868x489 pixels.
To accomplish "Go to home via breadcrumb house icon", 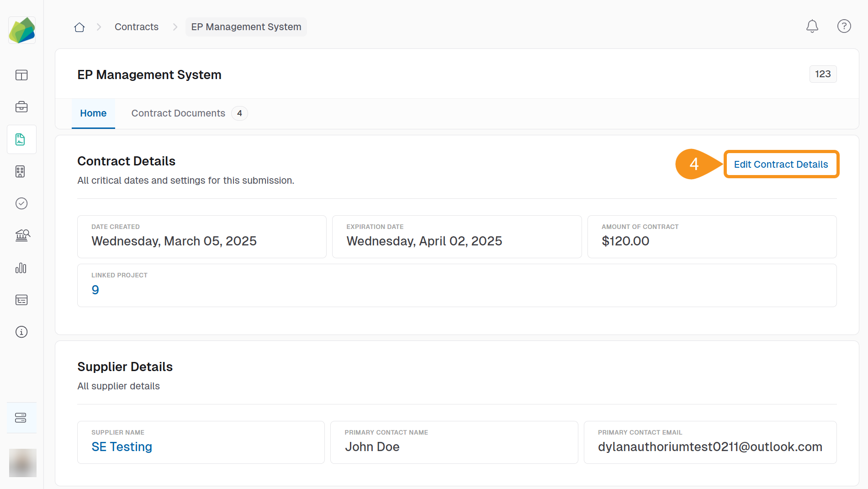I will click(79, 27).
